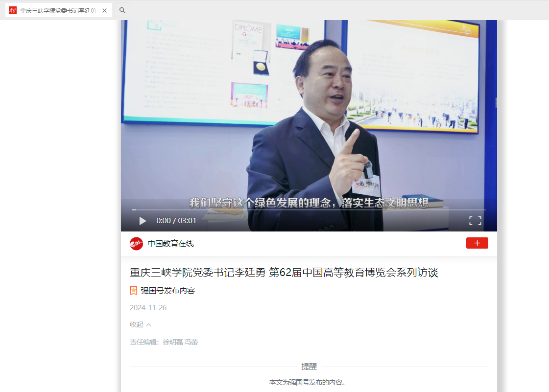Click the 强国号发布内容 label
Viewport: 549px width, 392px height.
[x=167, y=291]
